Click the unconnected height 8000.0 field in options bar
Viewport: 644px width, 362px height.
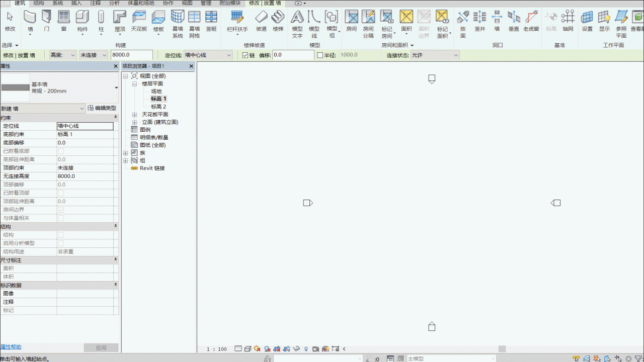point(132,55)
